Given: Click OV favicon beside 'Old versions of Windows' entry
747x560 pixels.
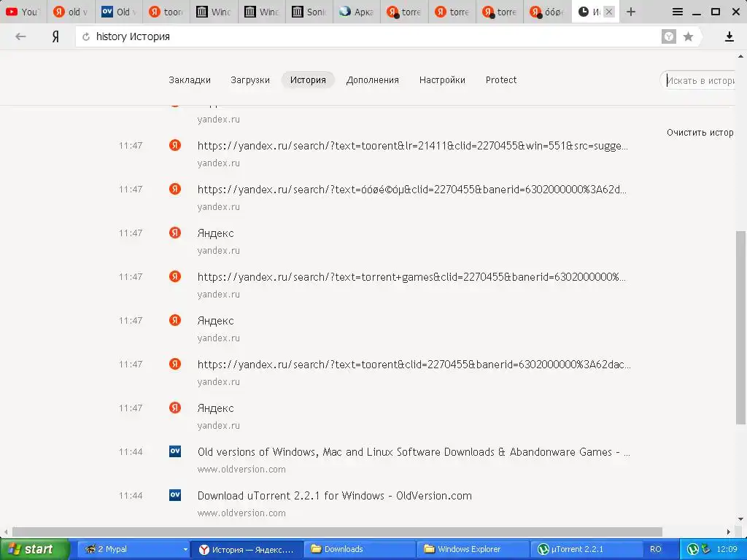Looking at the screenshot, I should 175,451.
